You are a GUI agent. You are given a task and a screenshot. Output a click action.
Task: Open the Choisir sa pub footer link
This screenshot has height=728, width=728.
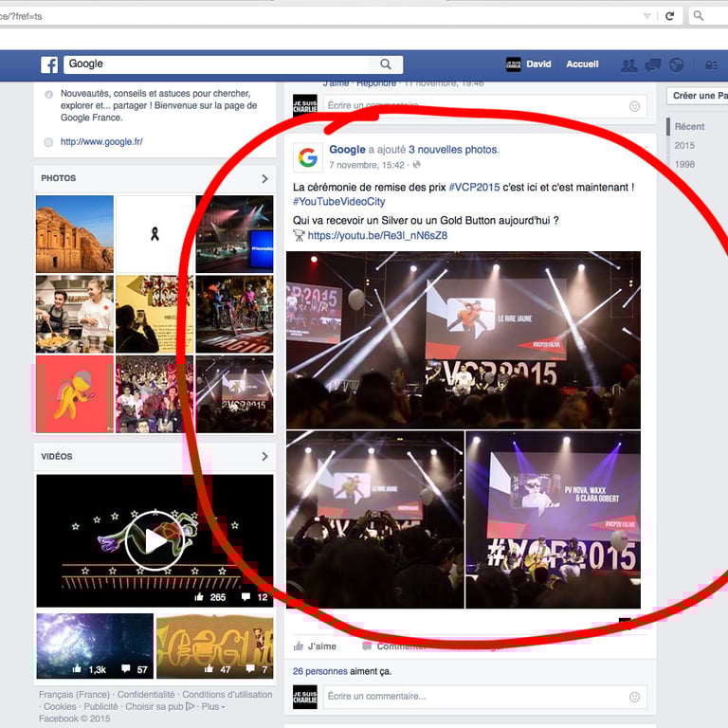(x=160, y=706)
